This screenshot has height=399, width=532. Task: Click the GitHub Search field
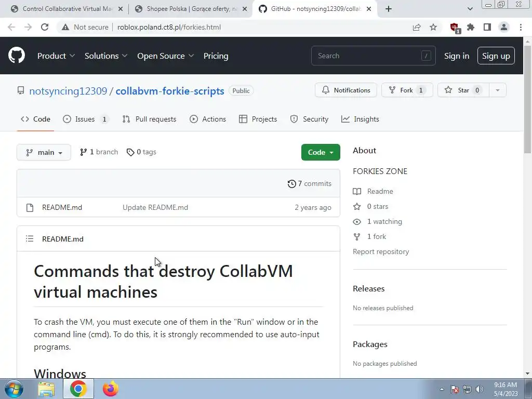[373, 56]
